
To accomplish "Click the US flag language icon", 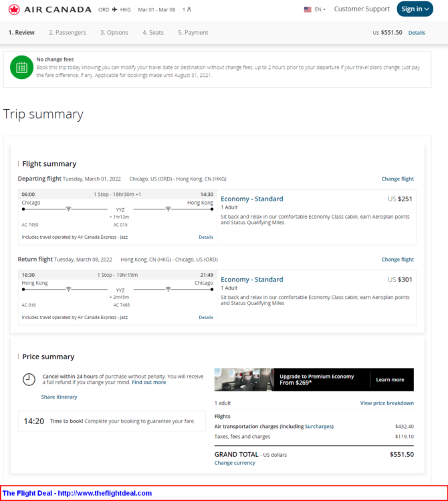I will pyautogui.click(x=308, y=9).
